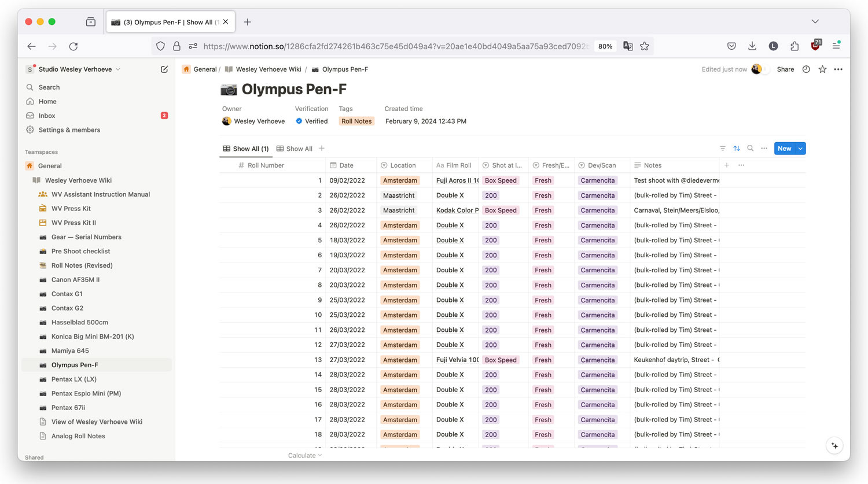Open WV Assistant Instruction Manual page
This screenshot has width=868, height=484.
point(101,194)
